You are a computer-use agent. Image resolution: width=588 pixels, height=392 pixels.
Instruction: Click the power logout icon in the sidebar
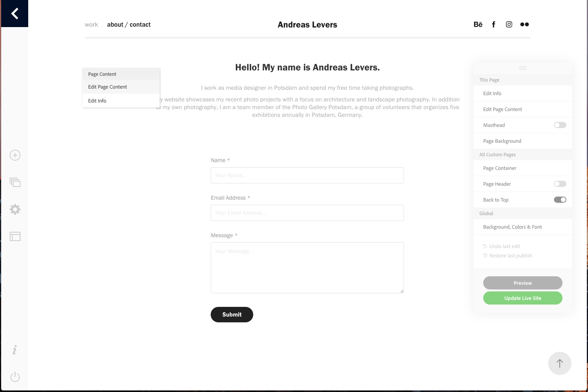[15, 377]
